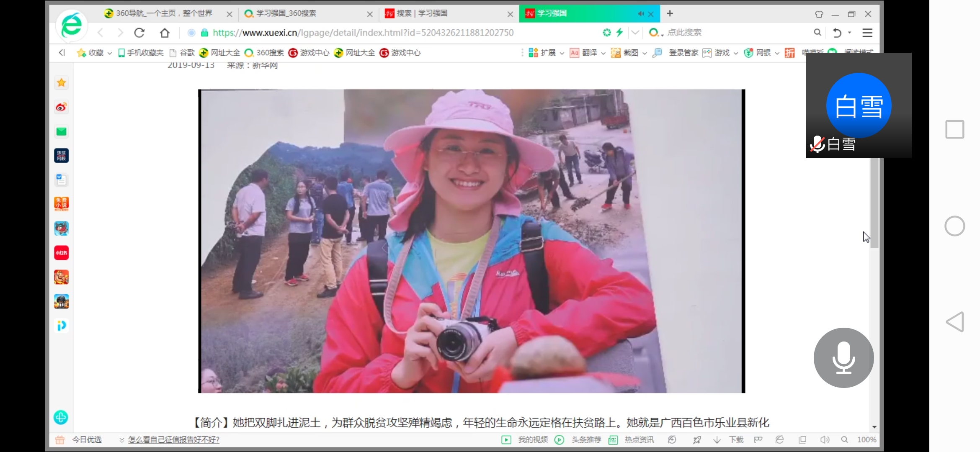Expand the 扩展 extensions dropdown
The image size is (980, 452).
coord(562,53)
